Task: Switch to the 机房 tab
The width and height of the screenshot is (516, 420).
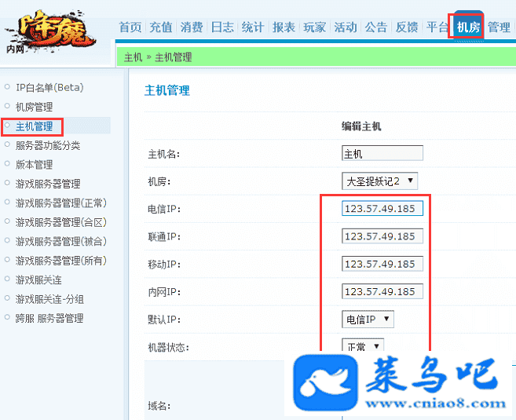Action: (x=468, y=27)
